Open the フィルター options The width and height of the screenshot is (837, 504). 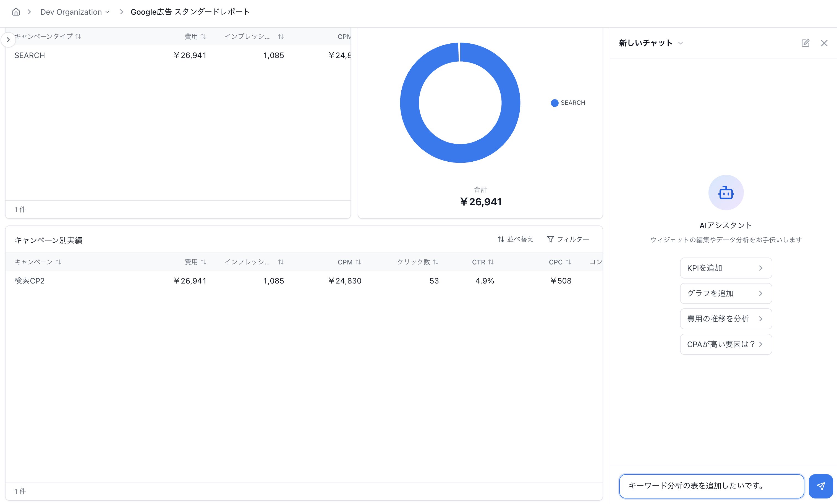tap(568, 240)
